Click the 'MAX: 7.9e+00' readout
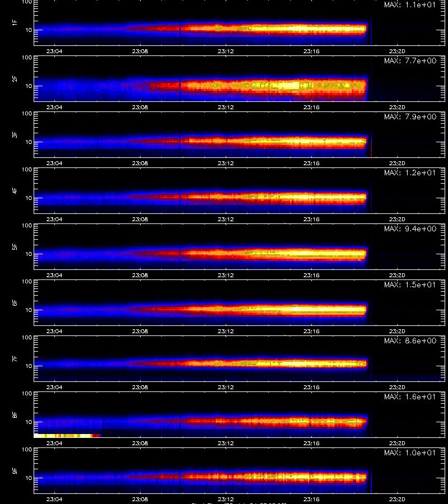Viewport: 448px width, 504px height. (x=410, y=116)
